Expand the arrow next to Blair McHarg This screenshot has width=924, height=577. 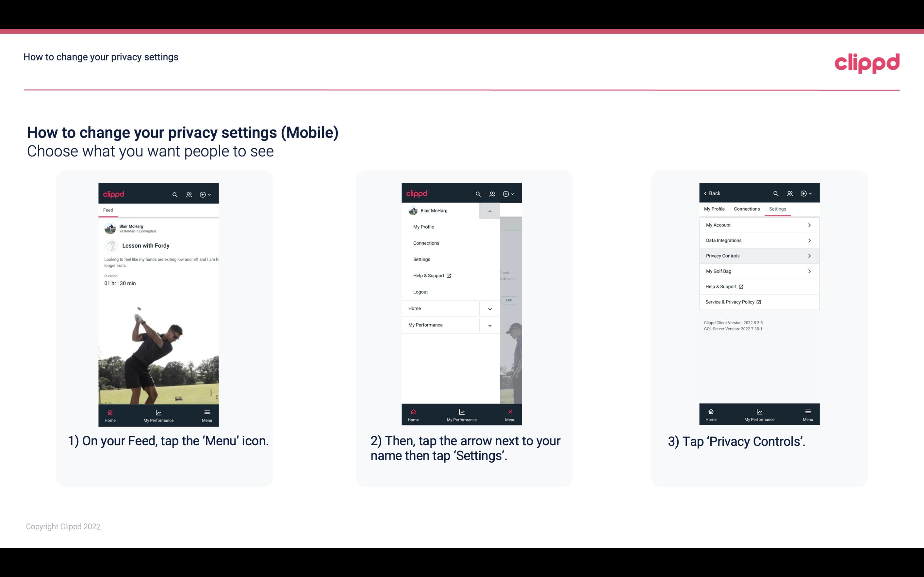click(491, 212)
